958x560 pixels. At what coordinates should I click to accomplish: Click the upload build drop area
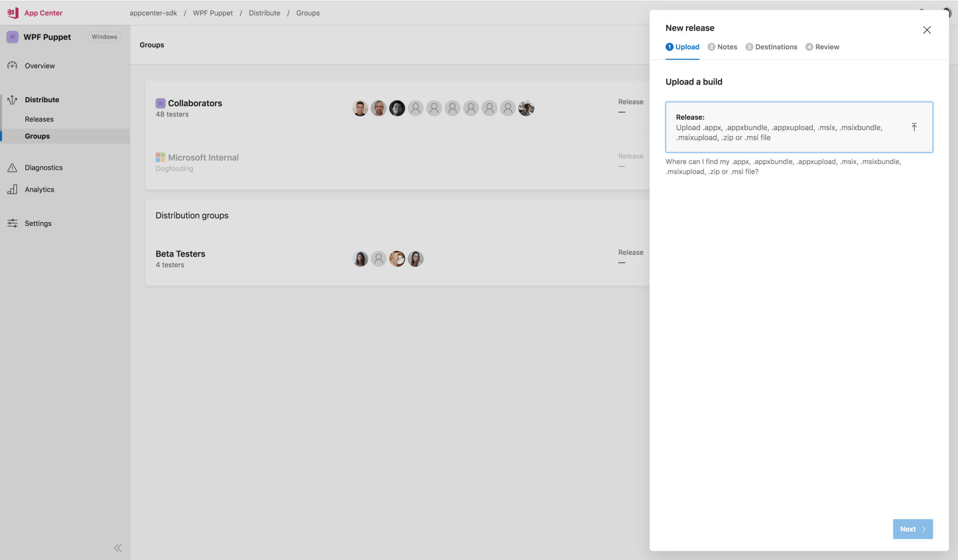[799, 127]
